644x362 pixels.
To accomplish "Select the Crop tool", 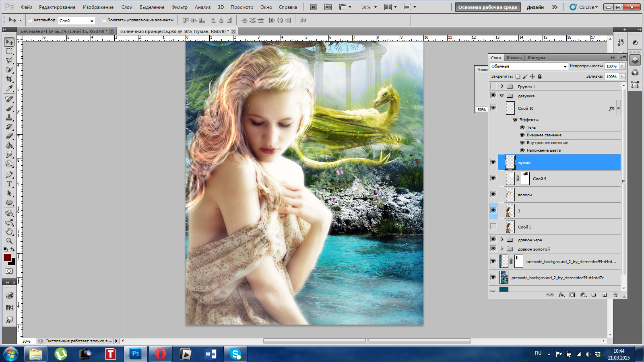I will point(9,79).
